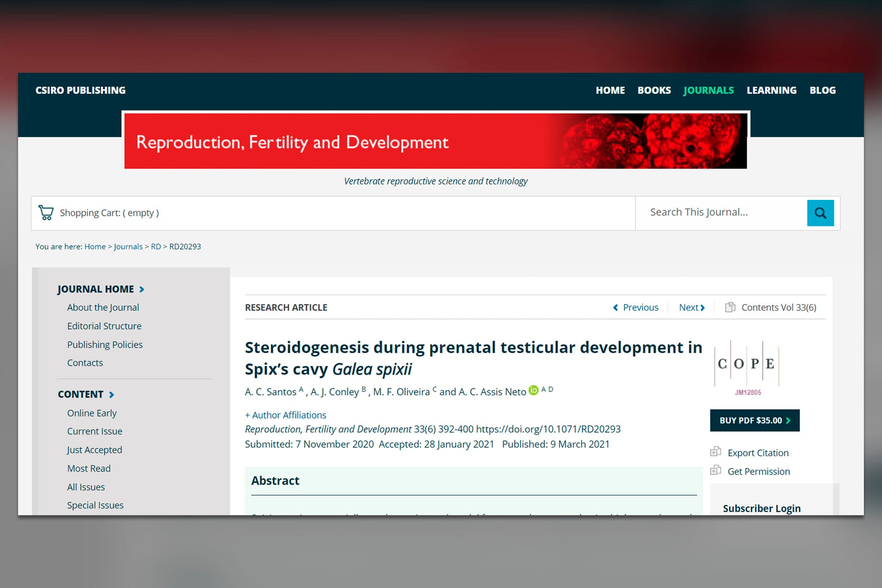
Task: Click the DOI link 10.1071/RD20293
Action: point(548,429)
